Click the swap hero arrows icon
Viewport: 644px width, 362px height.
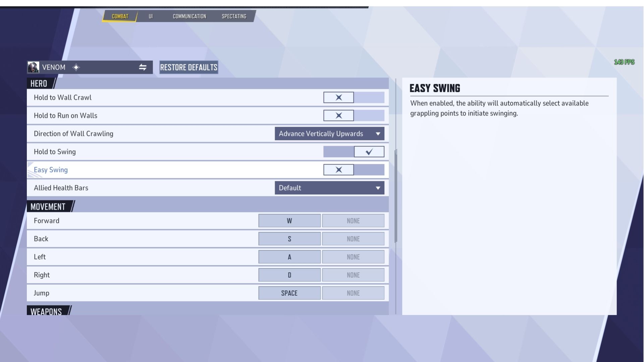tap(143, 67)
